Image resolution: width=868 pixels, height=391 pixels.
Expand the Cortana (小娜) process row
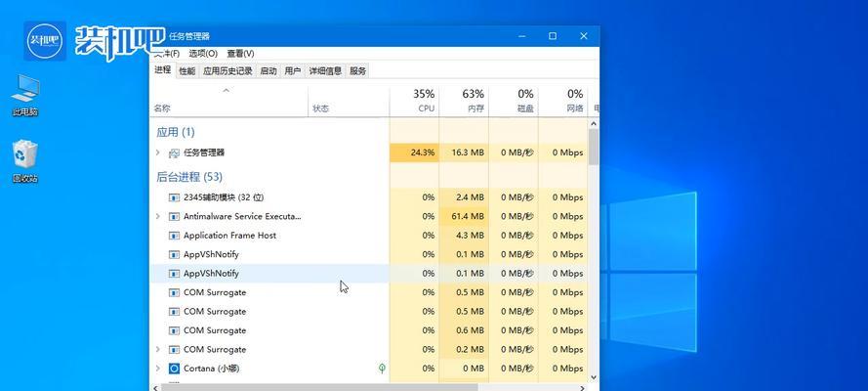point(157,368)
